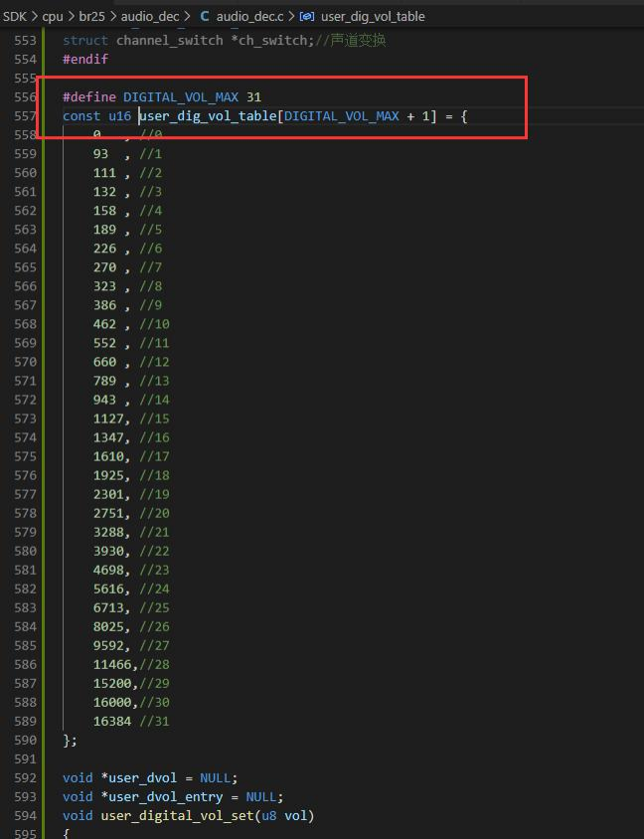Image resolution: width=644 pixels, height=839 pixels.
Task: Click the symbol icon before user_dig_vol_table breadcrumb
Action: [x=306, y=17]
